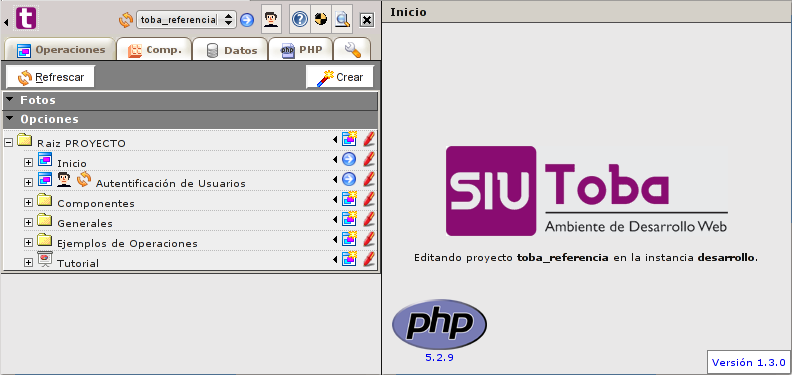Open the wrench settings tab
This screenshot has height=375, width=792.
pos(352,50)
